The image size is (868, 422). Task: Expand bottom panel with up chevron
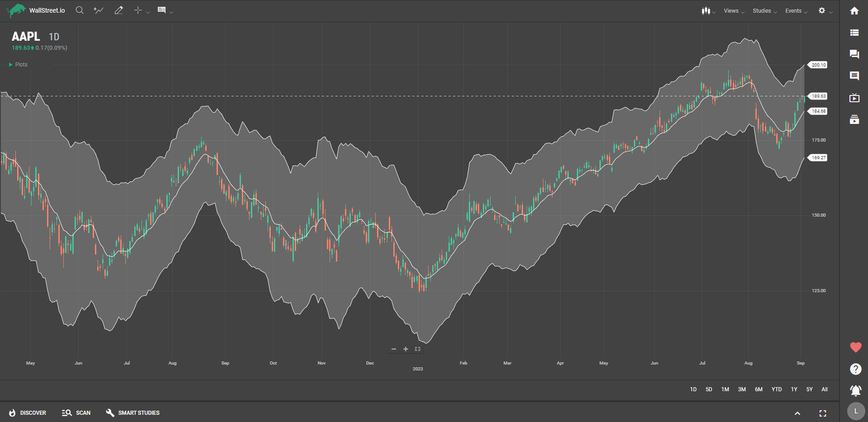[x=797, y=413]
